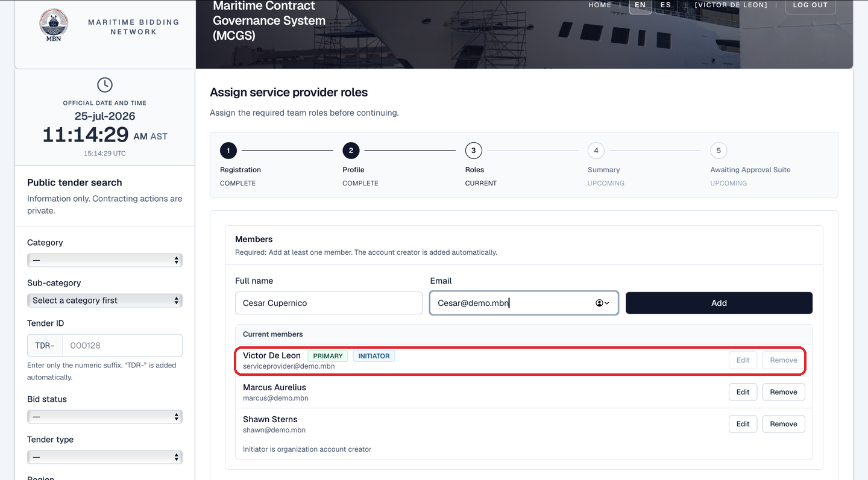The height and width of the screenshot is (480, 868).
Task: Go to HOME in top navigation
Action: coord(600,5)
